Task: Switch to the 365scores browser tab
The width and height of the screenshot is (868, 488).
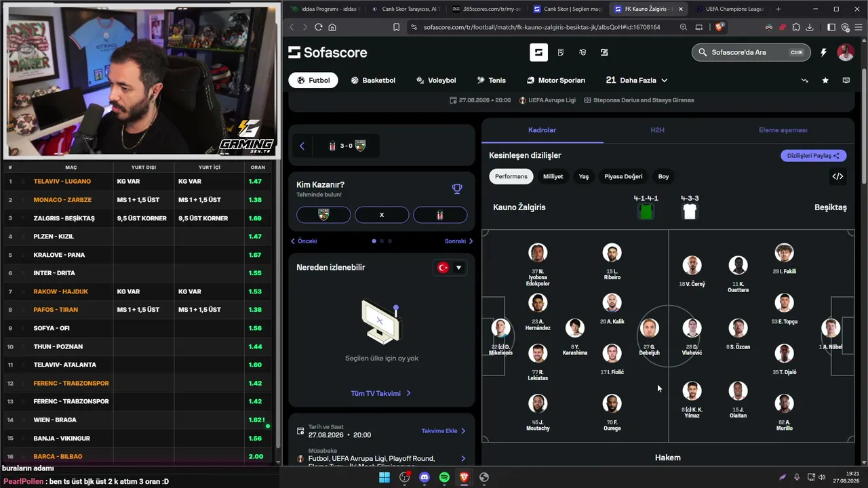Action: [486, 9]
